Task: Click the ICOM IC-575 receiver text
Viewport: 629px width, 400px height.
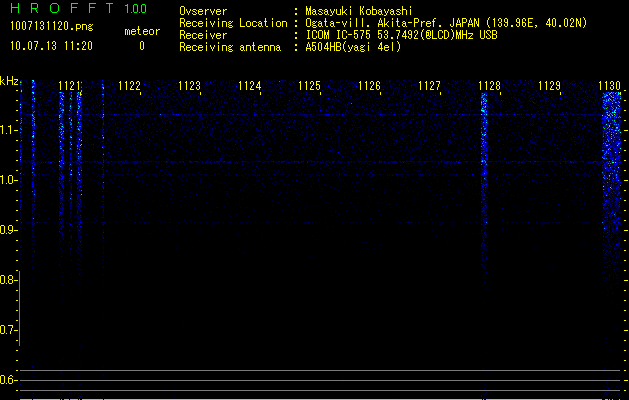Action: pyautogui.click(x=401, y=35)
